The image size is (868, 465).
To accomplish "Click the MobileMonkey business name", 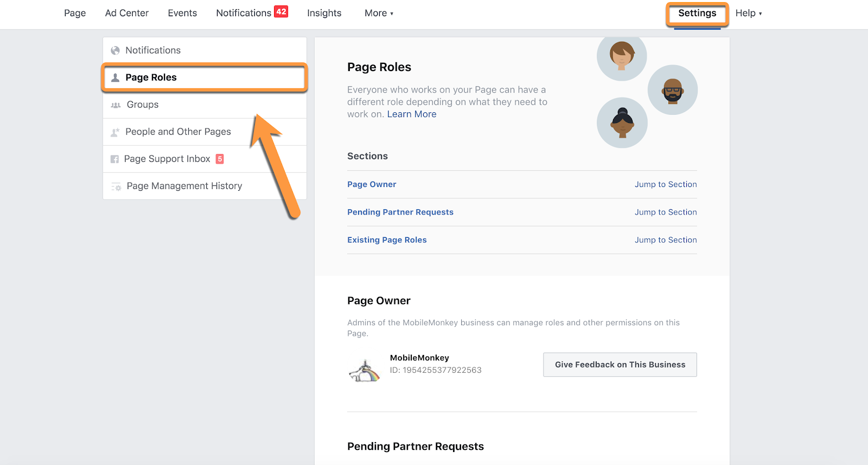I will pyautogui.click(x=419, y=358).
